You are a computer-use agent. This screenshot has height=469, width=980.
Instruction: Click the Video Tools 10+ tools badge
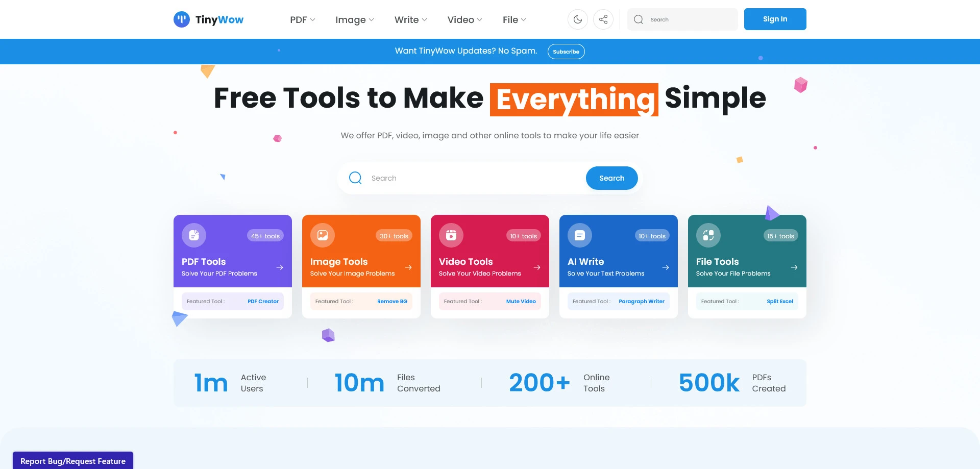(523, 236)
